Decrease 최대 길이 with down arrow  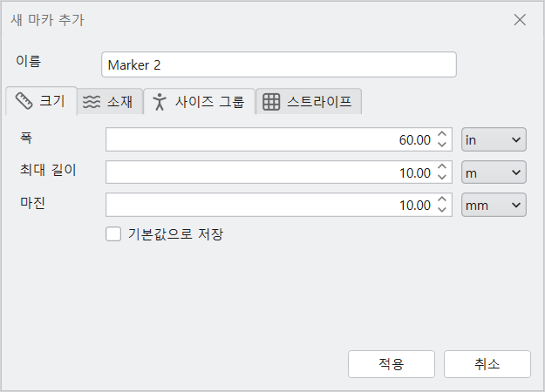(442, 177)
